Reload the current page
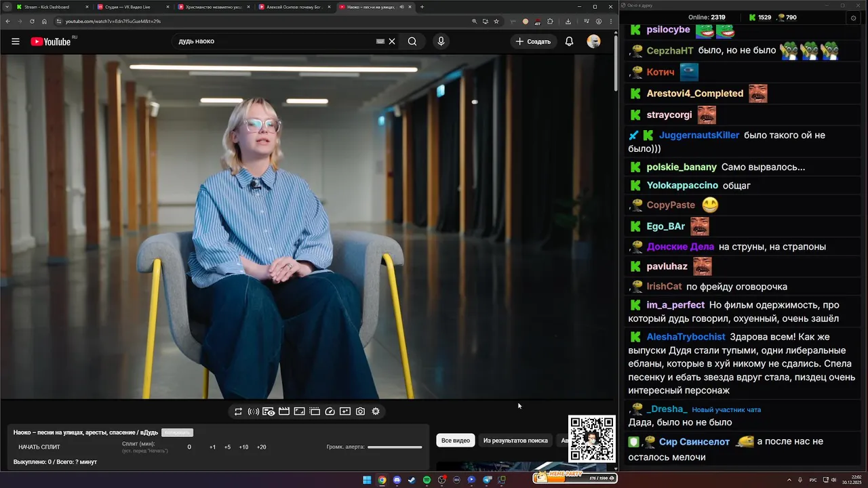 tap(32, 21)
